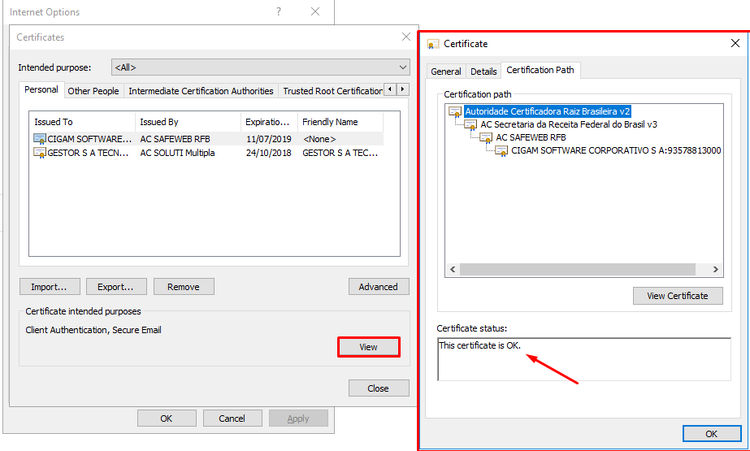Click expiration date 24/10/2018

(269, 153)
